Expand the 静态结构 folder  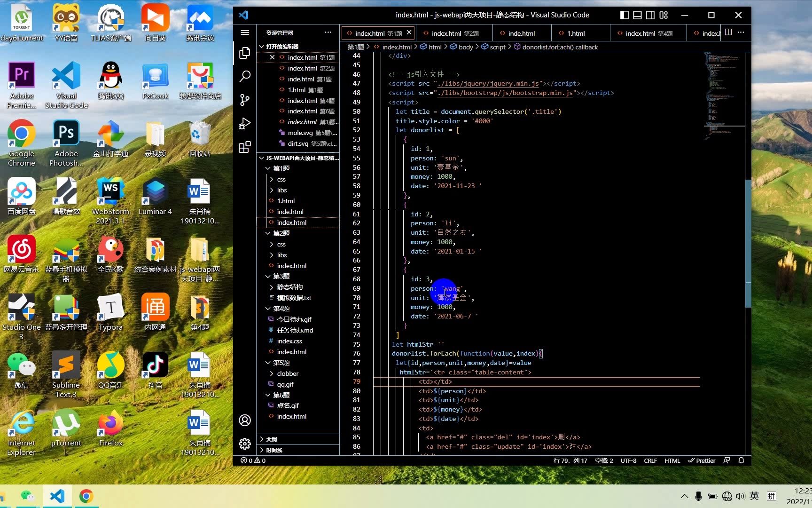(x=298, y=287)
